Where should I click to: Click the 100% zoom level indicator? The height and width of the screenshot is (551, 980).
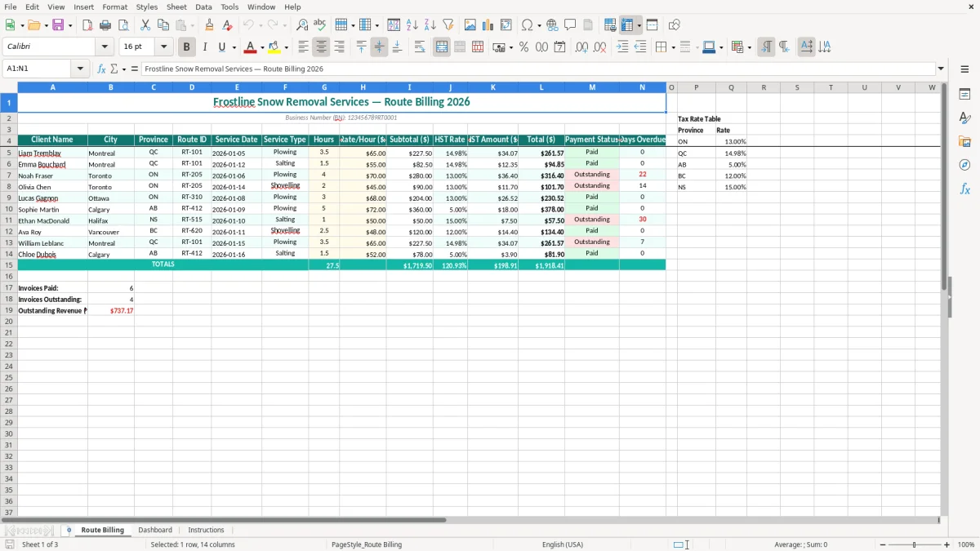966,544
